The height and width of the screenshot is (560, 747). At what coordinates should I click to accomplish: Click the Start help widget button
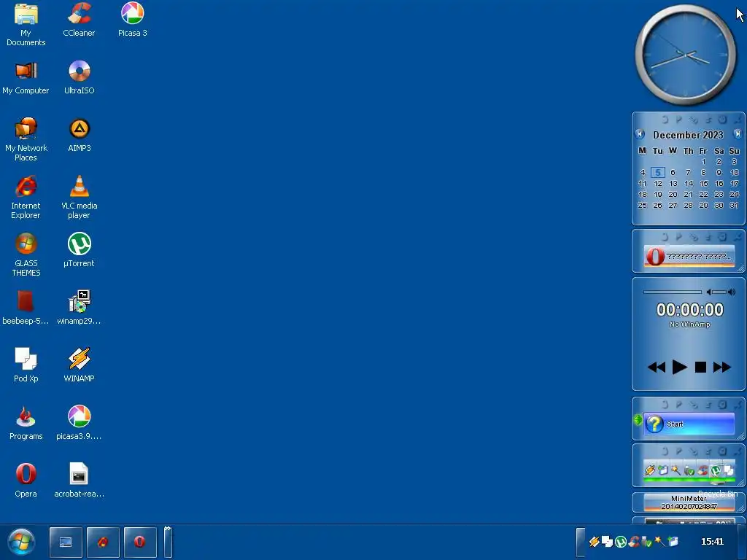click(689, 424)
